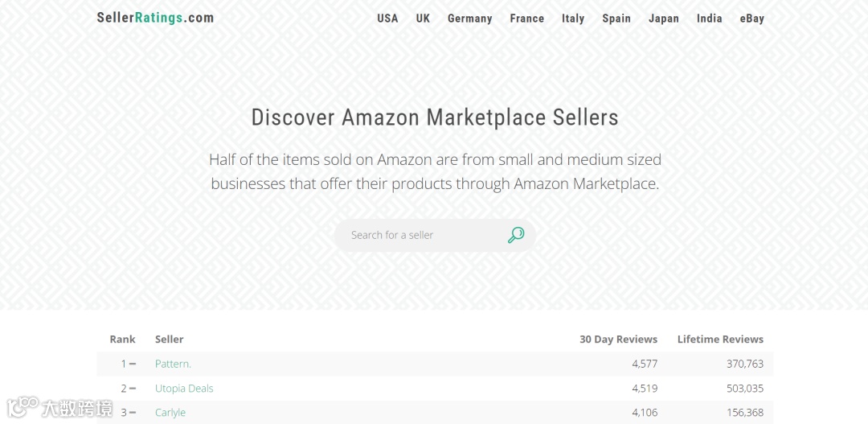Click rank change dash beside Carlyle
The width and height of the screenshot is (868, 424).
coord(133,413)
